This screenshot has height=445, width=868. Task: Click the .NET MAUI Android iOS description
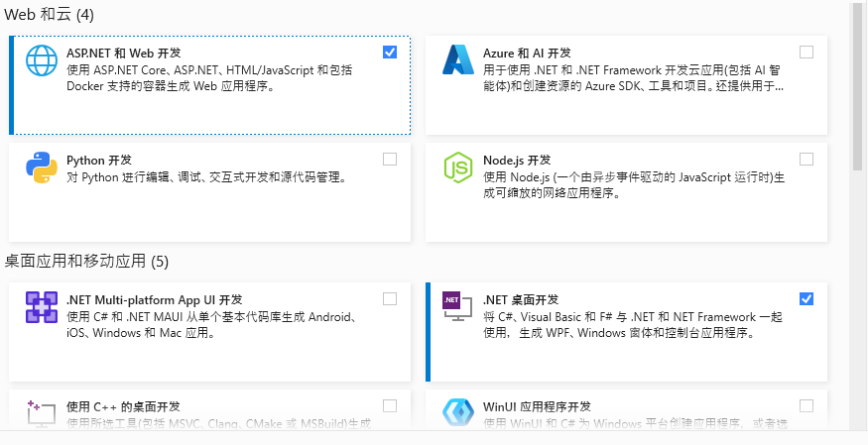(x=211, y=325)
